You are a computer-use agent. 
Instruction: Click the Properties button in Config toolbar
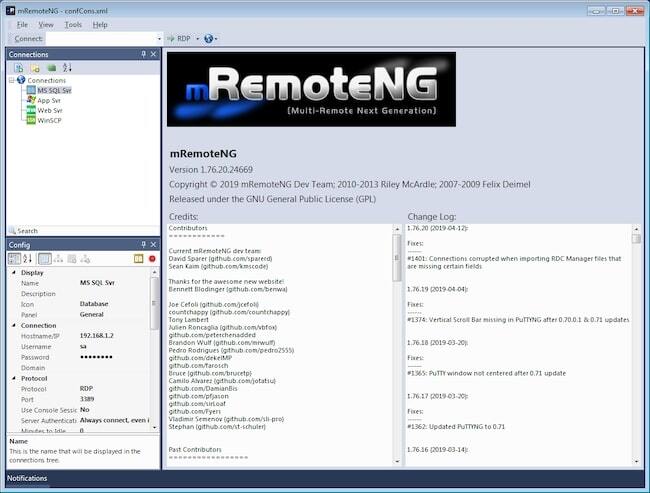tap(45, 259)
